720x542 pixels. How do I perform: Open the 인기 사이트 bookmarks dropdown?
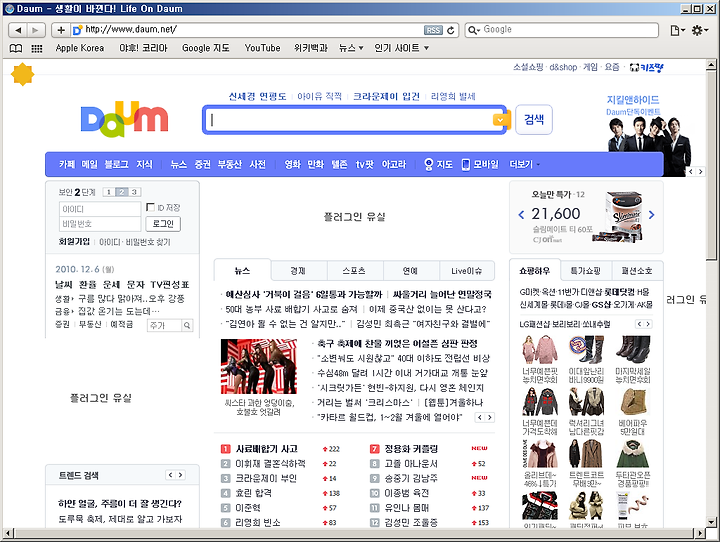[x=402, y=48]
